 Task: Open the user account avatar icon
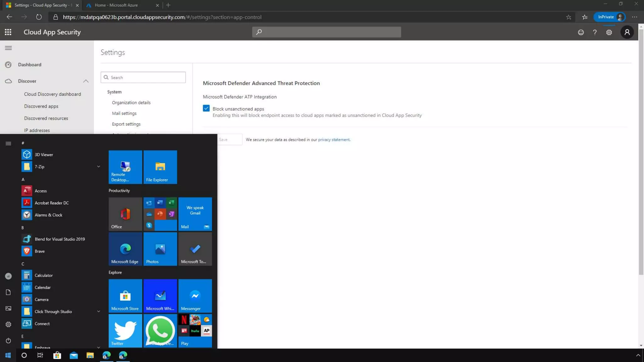[627, 32]
